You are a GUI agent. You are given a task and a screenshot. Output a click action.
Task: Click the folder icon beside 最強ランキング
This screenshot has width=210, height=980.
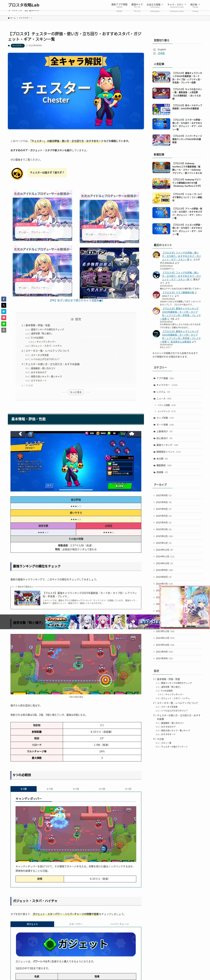(154, 445)
